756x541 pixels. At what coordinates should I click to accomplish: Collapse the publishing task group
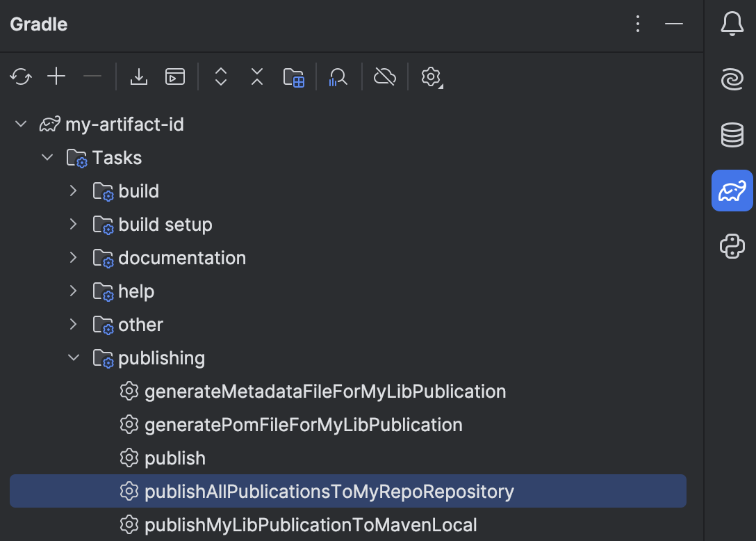pos(74,357)
